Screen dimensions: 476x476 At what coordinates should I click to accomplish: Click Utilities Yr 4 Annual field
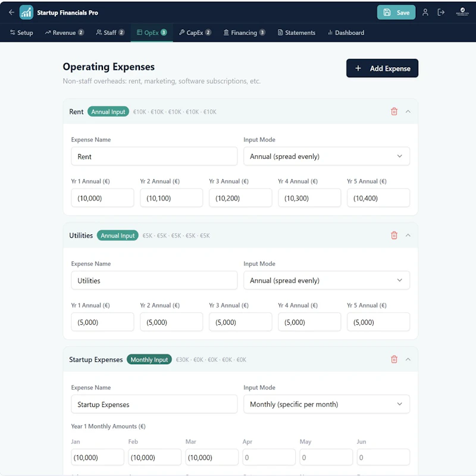[309, 322]
